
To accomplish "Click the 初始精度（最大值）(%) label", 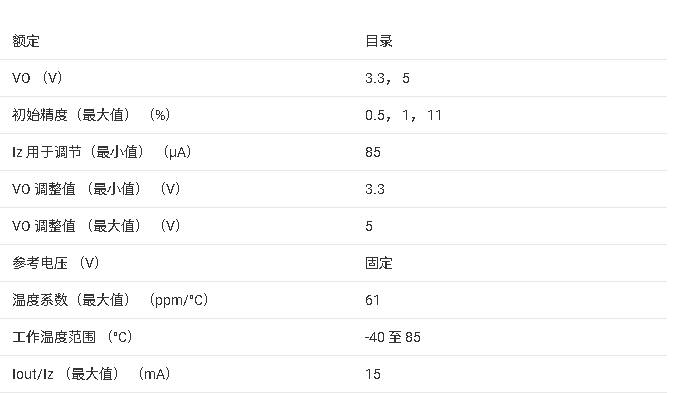I will (x=91, y=115).
